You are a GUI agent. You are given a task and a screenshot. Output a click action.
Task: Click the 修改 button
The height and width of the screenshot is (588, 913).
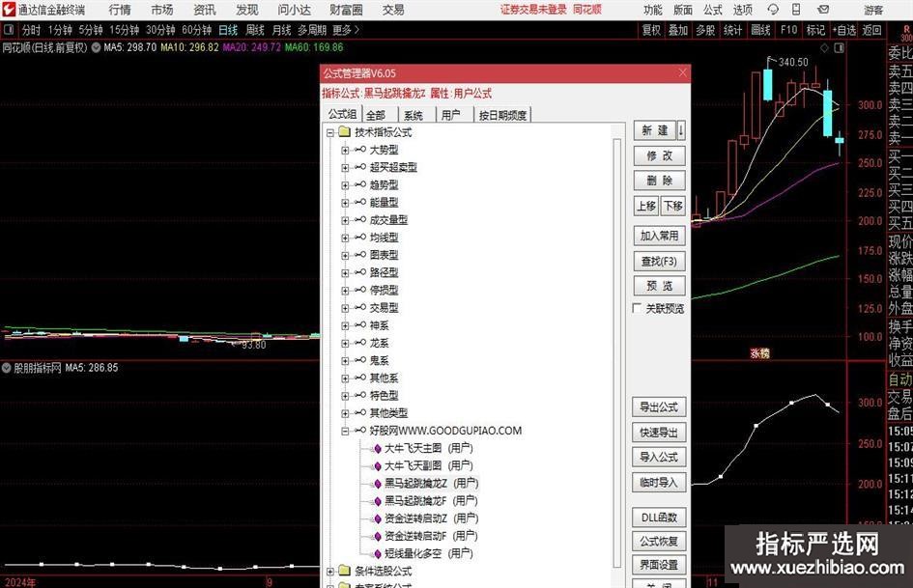pos(659,156)
